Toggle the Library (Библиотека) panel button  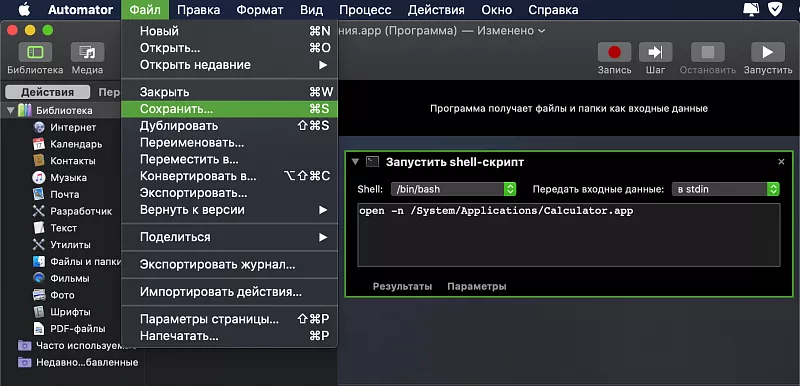click(x=35, y=52)
